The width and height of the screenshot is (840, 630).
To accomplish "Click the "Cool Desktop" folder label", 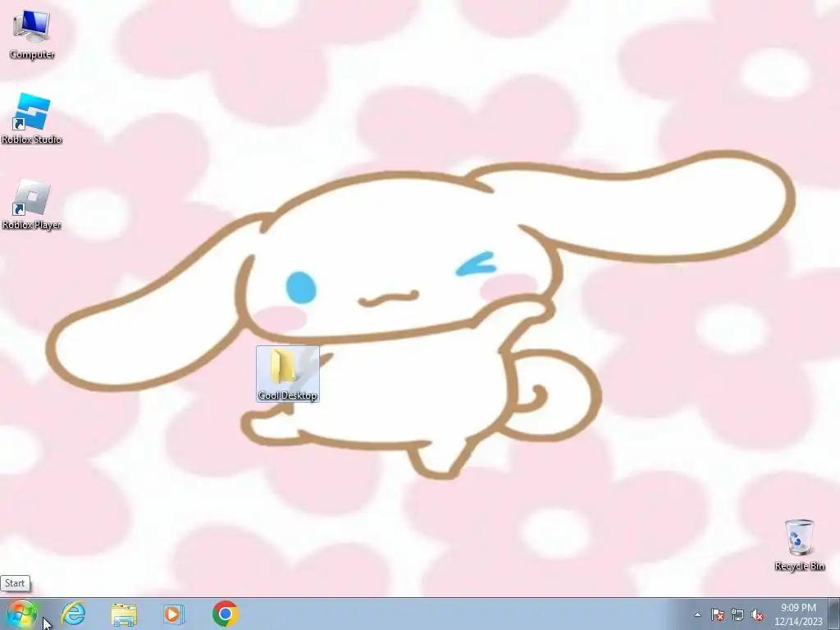I will pyautogui.click(x=288, y=395).
